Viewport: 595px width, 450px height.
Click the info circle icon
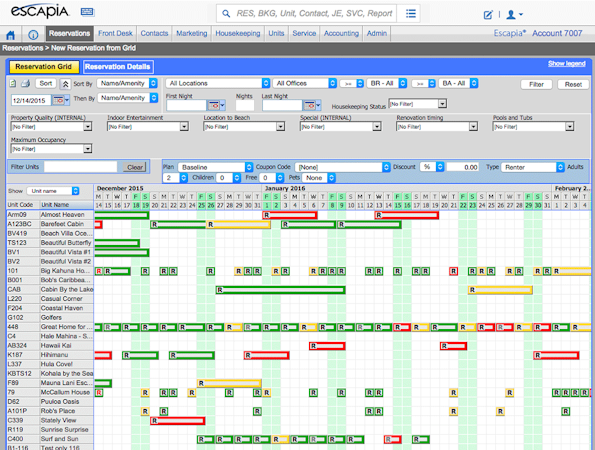33,35
